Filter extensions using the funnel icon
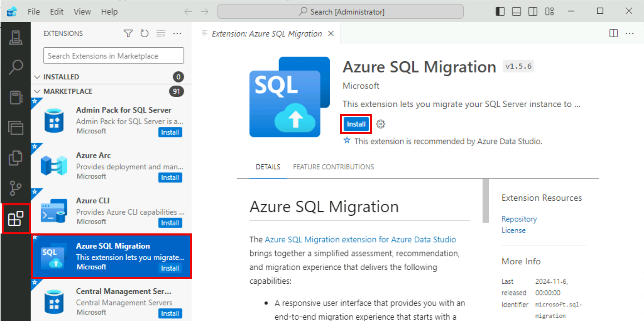644x321 pixels. click(128, 34)
